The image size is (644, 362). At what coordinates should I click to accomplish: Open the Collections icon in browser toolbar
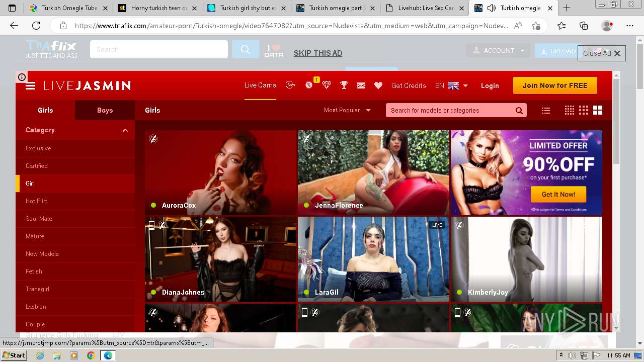click(584, 26)
